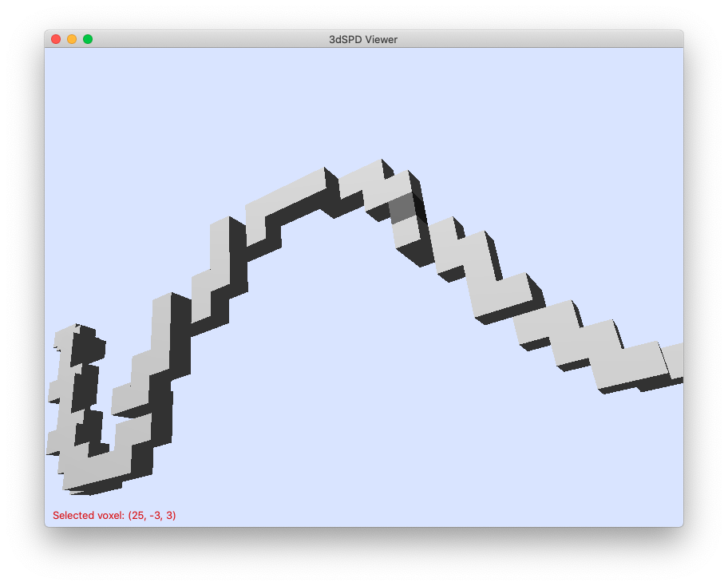Screen dimensions: 728x586
Task: Click the red "Selected voxel: (25, -3, 3)" status text
Action: pyautogui.click(x=114, y=516)
